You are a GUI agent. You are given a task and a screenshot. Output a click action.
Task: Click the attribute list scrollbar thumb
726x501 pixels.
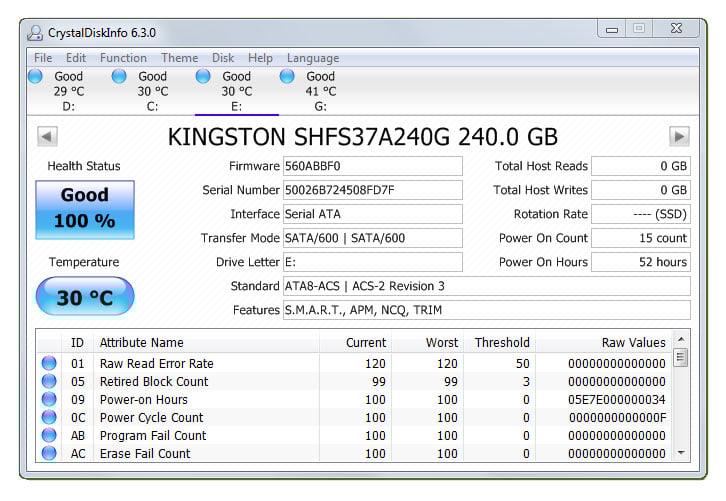coord(681,357)
